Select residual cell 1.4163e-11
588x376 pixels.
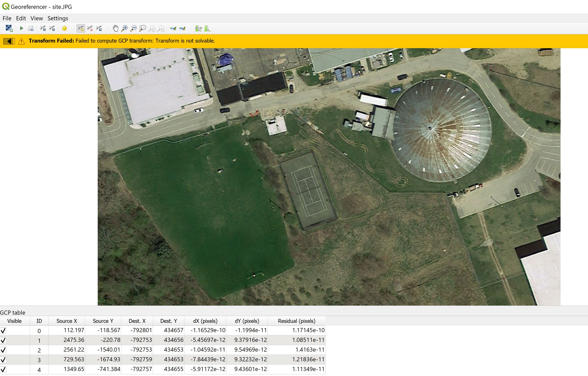[x=296, y=350]
